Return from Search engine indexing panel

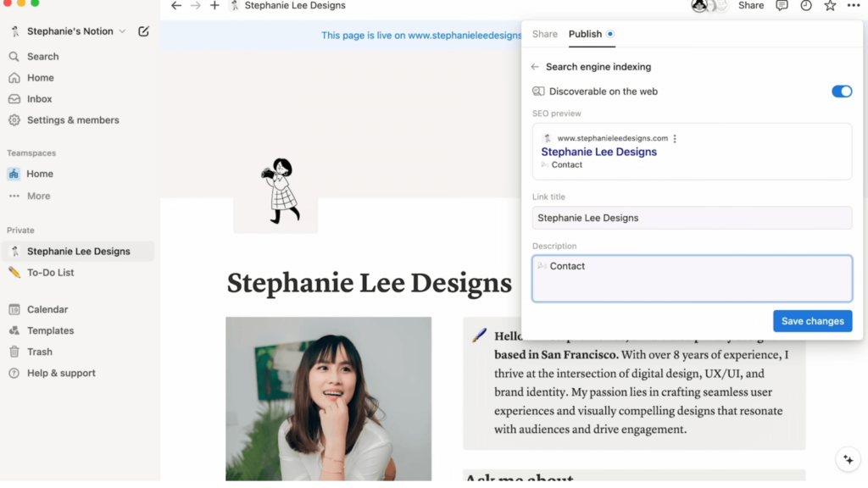click(535, 67)
